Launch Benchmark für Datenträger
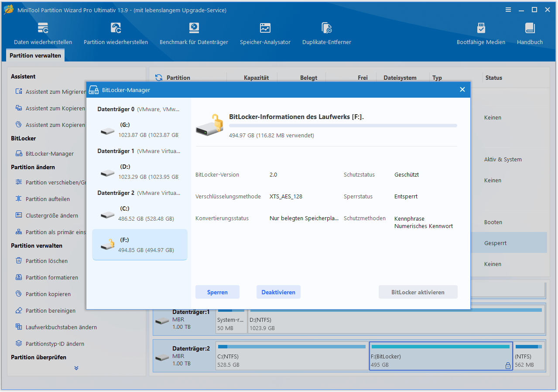 (x=194, y=34)
